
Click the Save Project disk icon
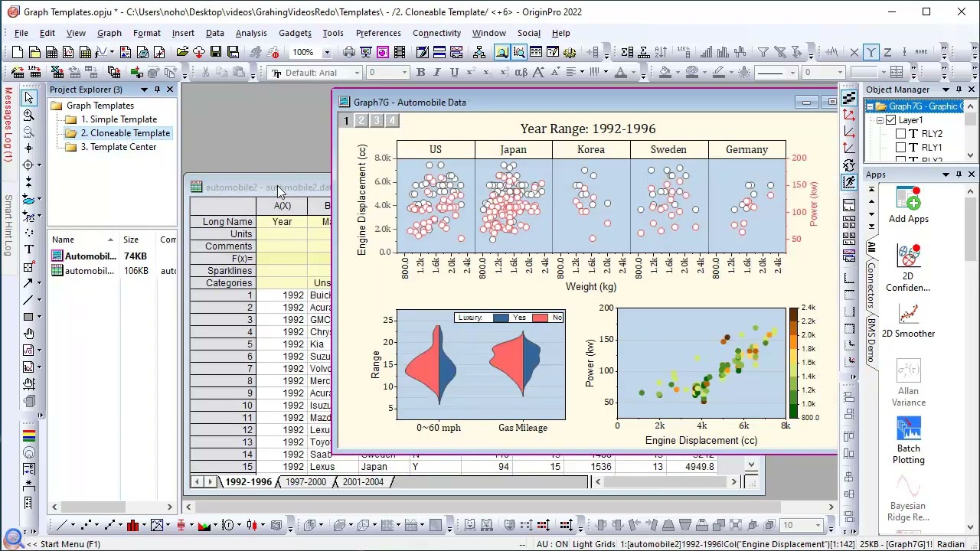(216, 52)
